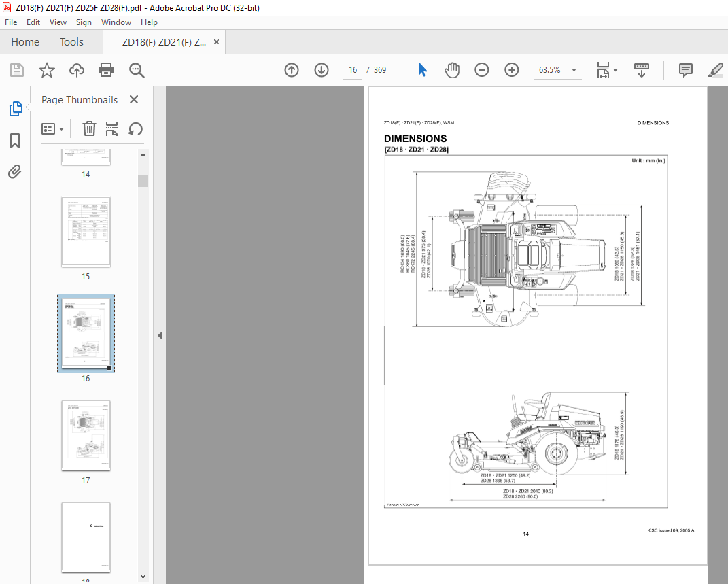Click thumbnail panel scroll down arrow
This screenshot has height=584, width=728.
[143, 576]
